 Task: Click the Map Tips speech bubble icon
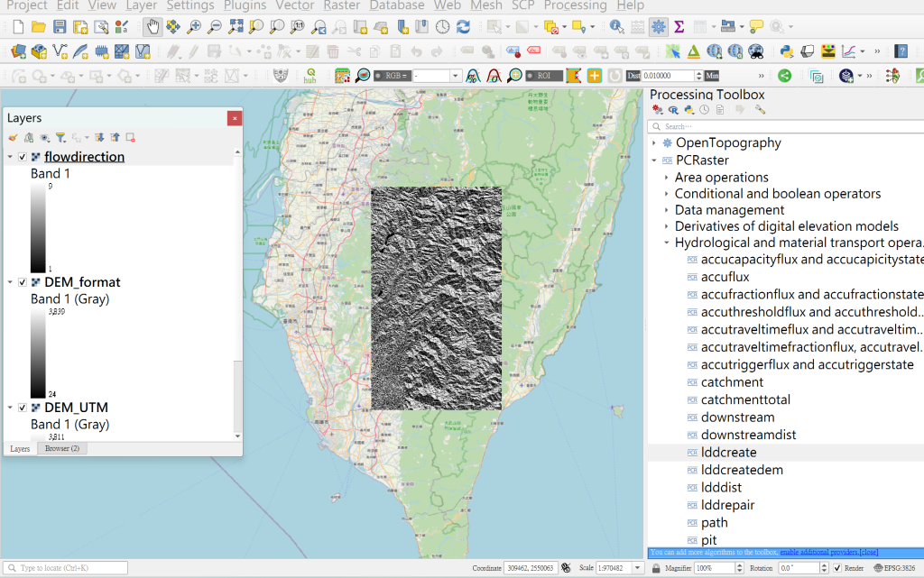point(756,26)
